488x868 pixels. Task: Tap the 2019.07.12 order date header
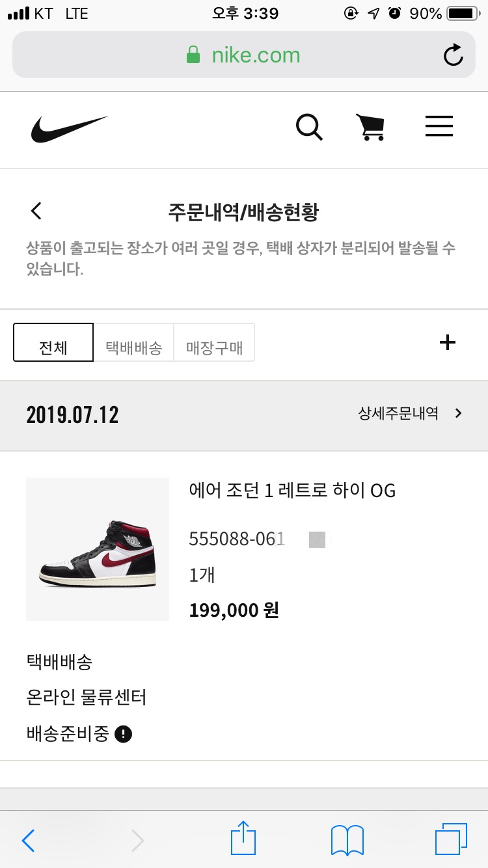[72, 415]
